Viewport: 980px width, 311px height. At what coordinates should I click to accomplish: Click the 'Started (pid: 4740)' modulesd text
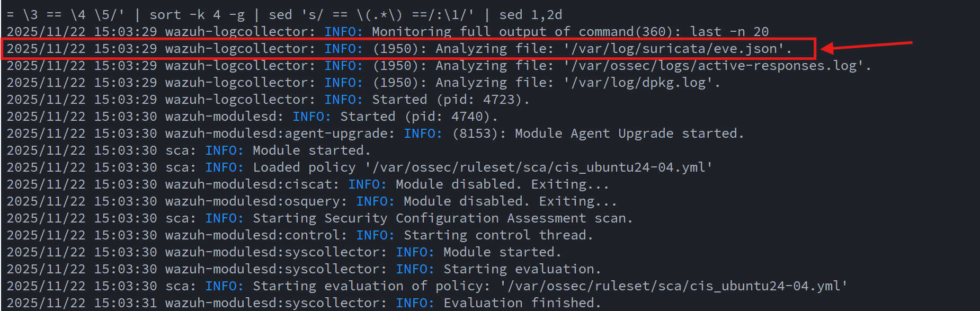(418, 117)
